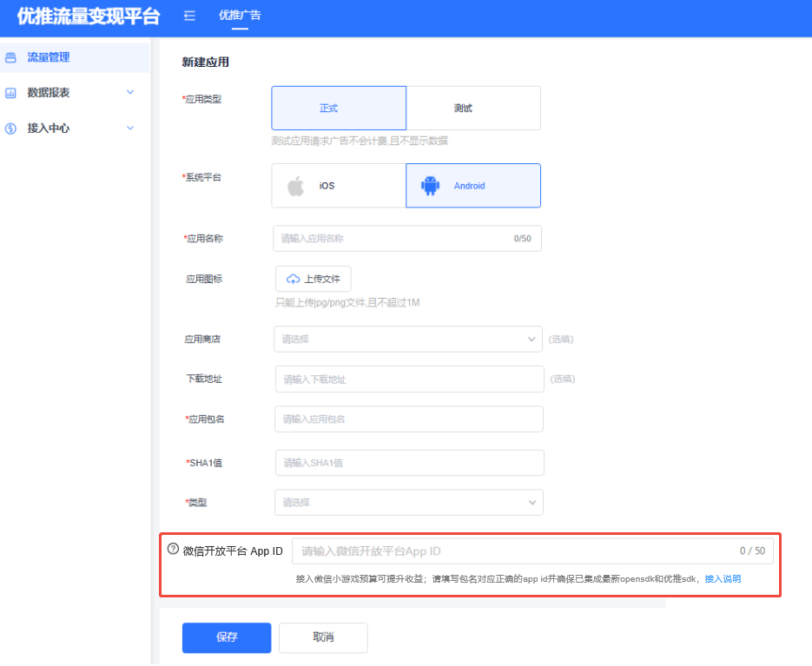Select the 正式 application type
Viewport: 812px width, 666px height.
(x=339, y=109)
